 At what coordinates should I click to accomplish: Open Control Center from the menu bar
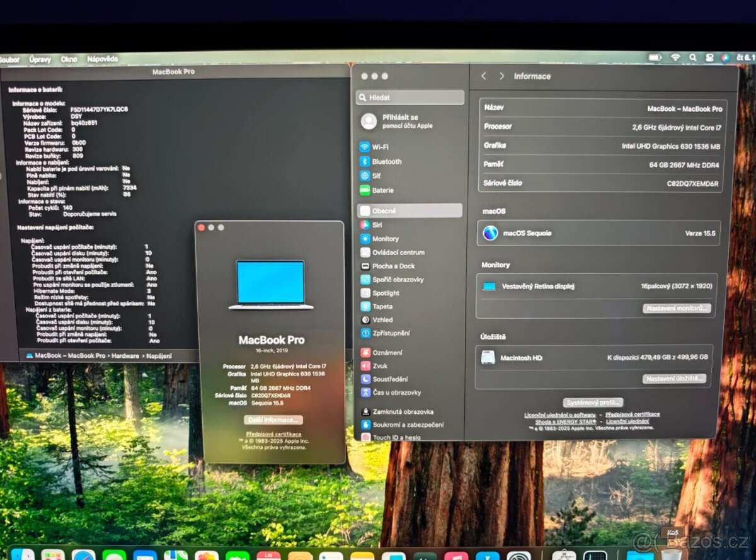pos(709,57)
